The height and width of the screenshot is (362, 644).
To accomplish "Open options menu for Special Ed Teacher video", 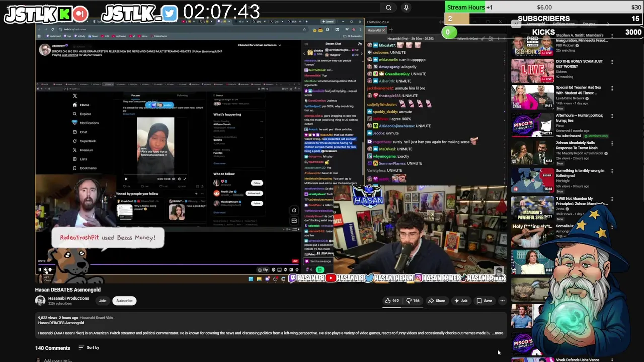I will [x=612, y=88].
